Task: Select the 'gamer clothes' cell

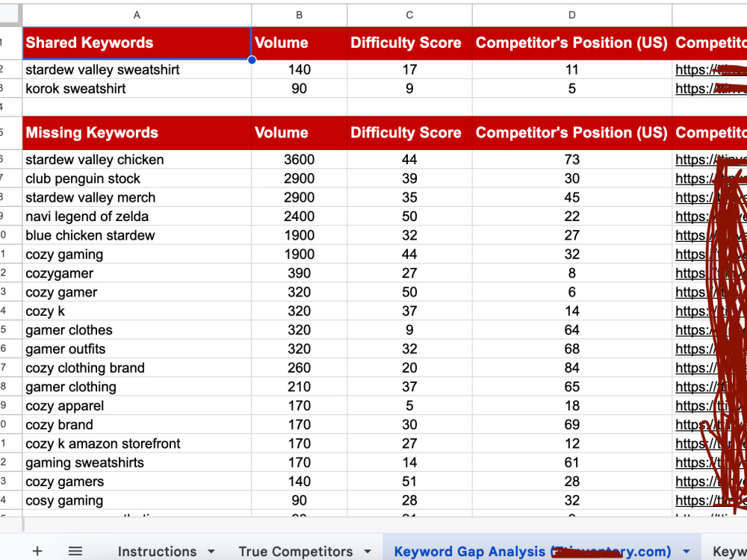Action: click(x=137, y=330)
